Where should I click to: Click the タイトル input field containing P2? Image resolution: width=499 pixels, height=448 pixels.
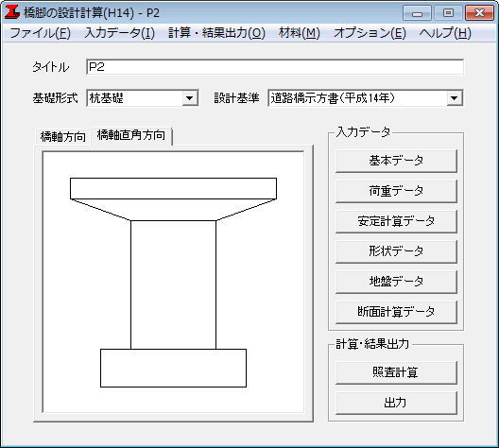[275, 67]
